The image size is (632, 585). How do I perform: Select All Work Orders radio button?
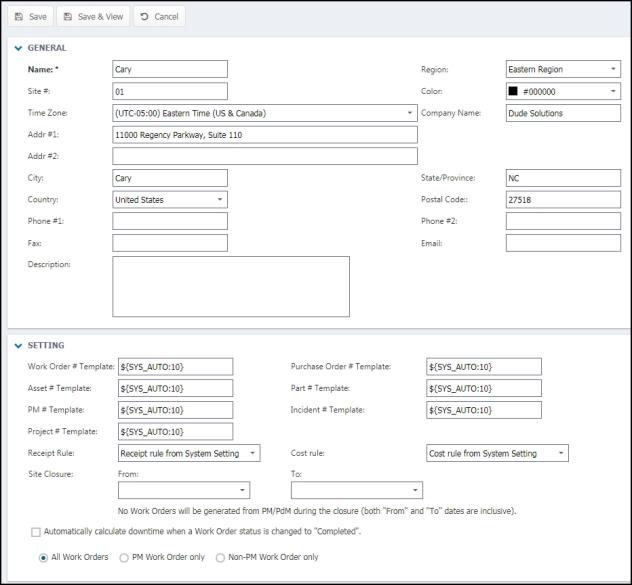point(43,558)
